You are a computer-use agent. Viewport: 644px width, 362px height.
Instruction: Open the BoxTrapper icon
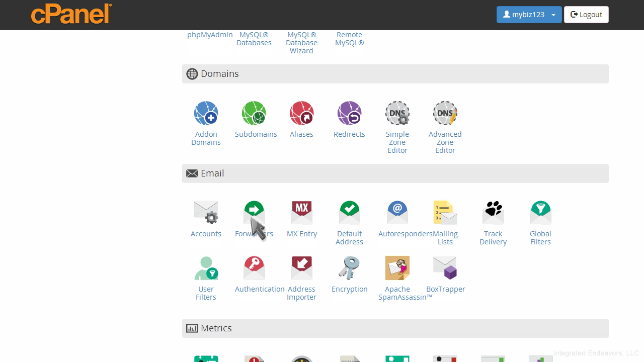point(445,268)
